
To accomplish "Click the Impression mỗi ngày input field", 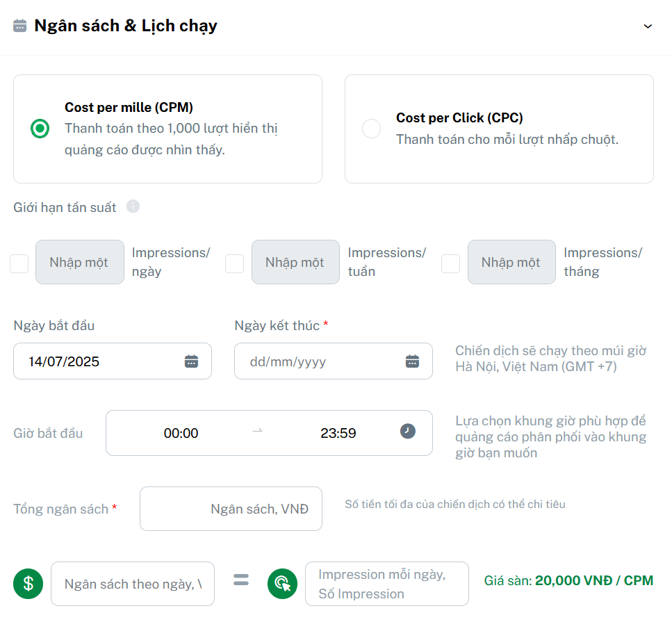I will pyautogui.click(x=387, y=584).
